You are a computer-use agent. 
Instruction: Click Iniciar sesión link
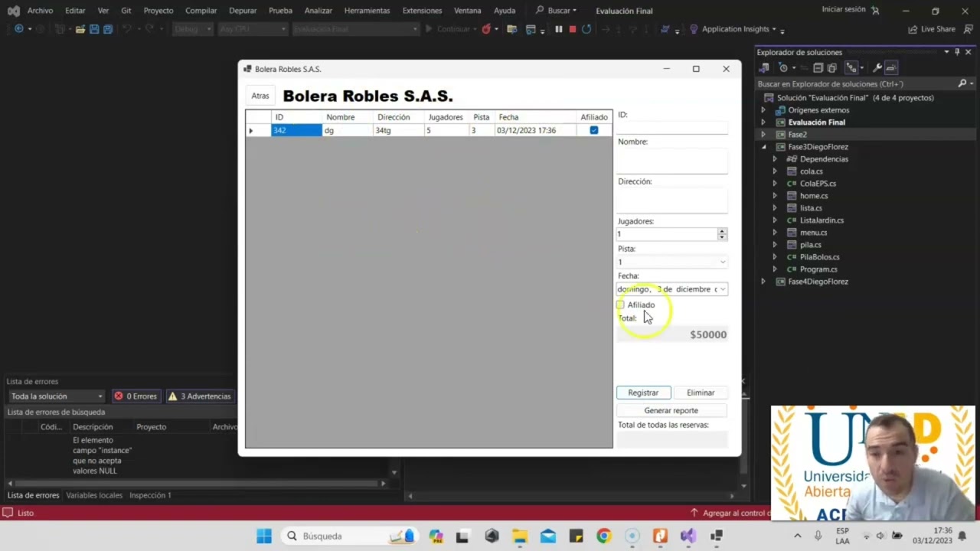(844, 9)
